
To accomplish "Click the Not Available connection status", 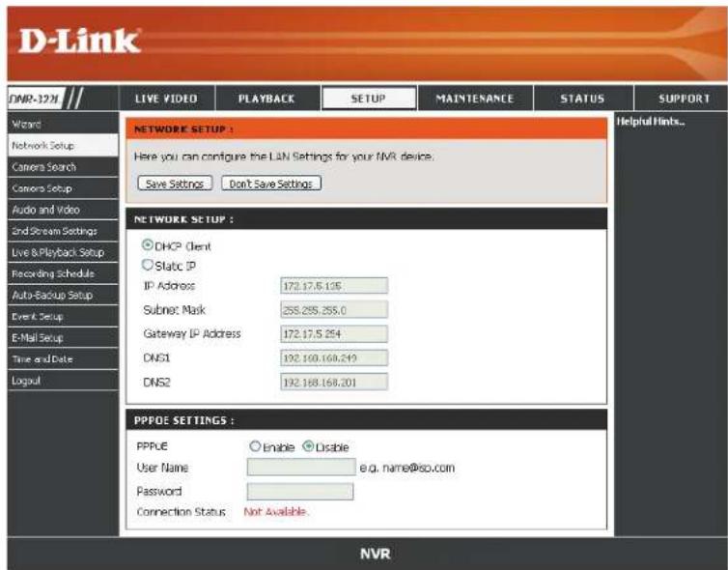I will [x=276, y=511].
